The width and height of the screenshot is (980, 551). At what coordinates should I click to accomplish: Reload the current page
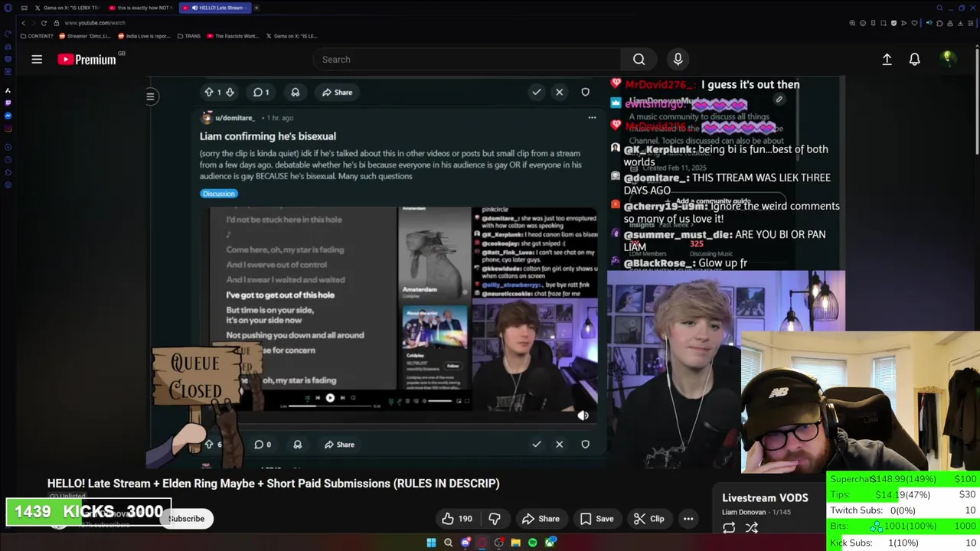[44, 23]
